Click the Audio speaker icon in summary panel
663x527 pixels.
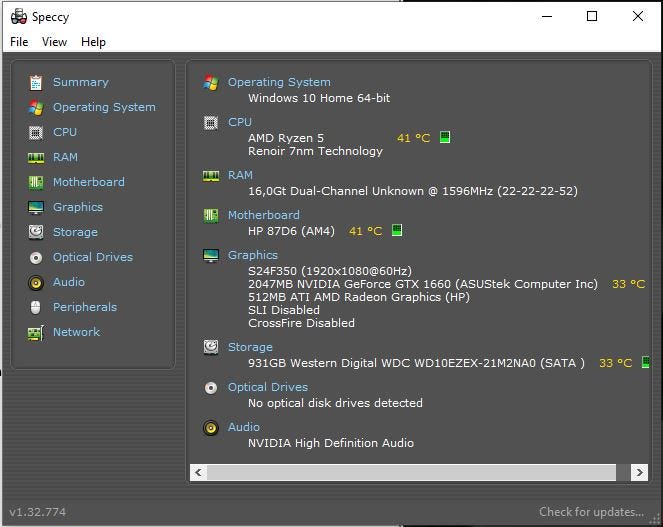[211, 428]
